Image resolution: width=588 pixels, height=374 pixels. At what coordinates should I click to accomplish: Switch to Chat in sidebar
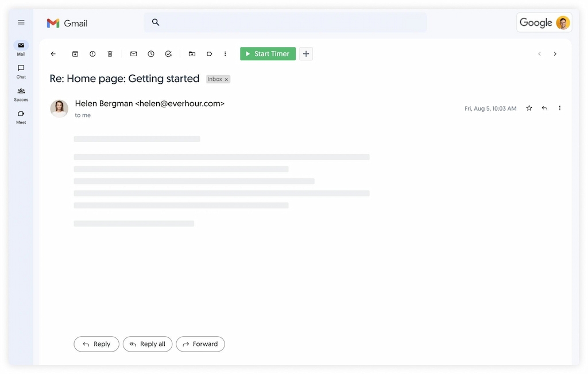coord(21,72)
